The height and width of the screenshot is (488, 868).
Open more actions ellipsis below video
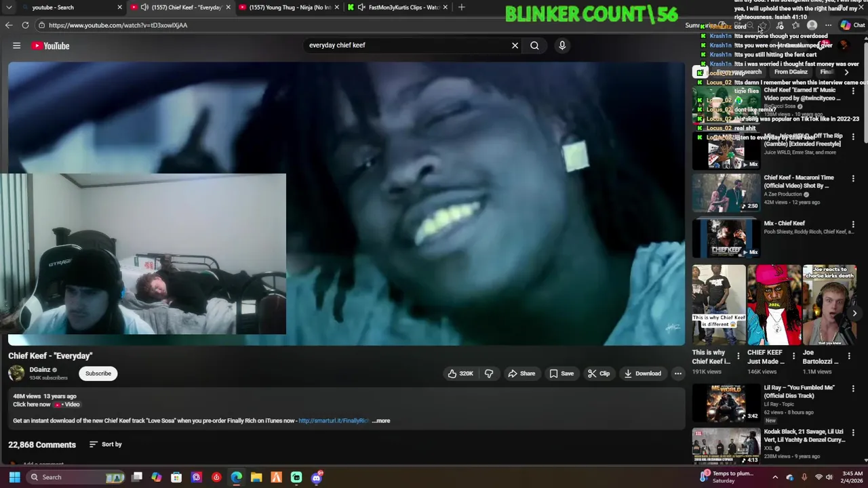pyautogui.click(x=677, y=373)
